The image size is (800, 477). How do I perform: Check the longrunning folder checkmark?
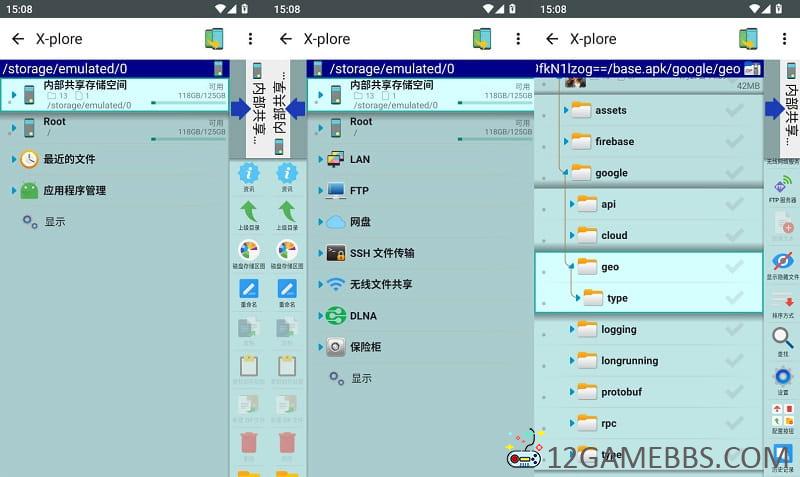[734, 361]
